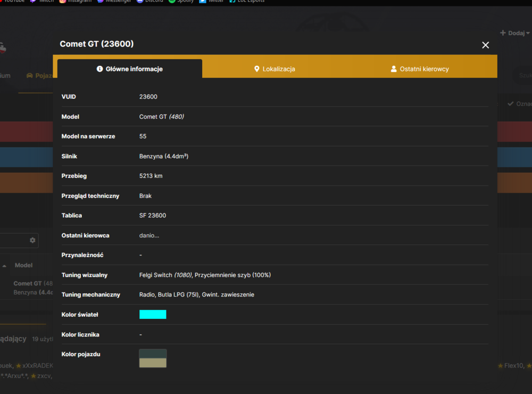Click the plus icon beside Dodaj
The height and width of the screenshot is (394, 532).
point(503,32)
